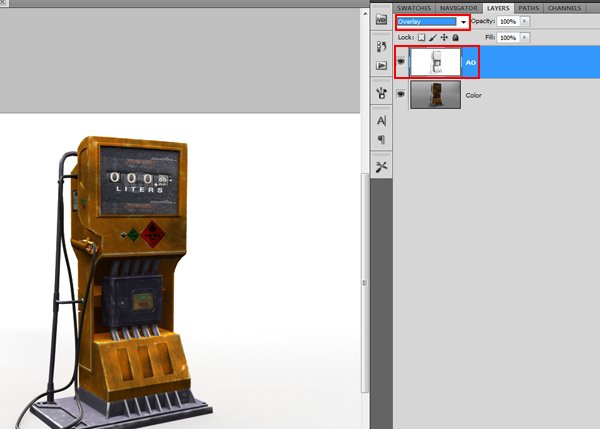Open the History panel icon

381,46
